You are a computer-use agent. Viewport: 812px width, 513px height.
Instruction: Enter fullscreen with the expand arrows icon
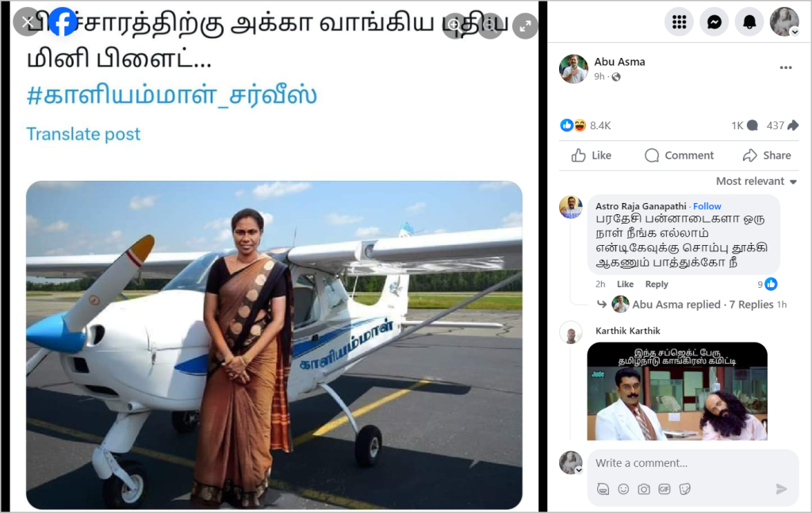pyautogui.click(x=525, y=26)
